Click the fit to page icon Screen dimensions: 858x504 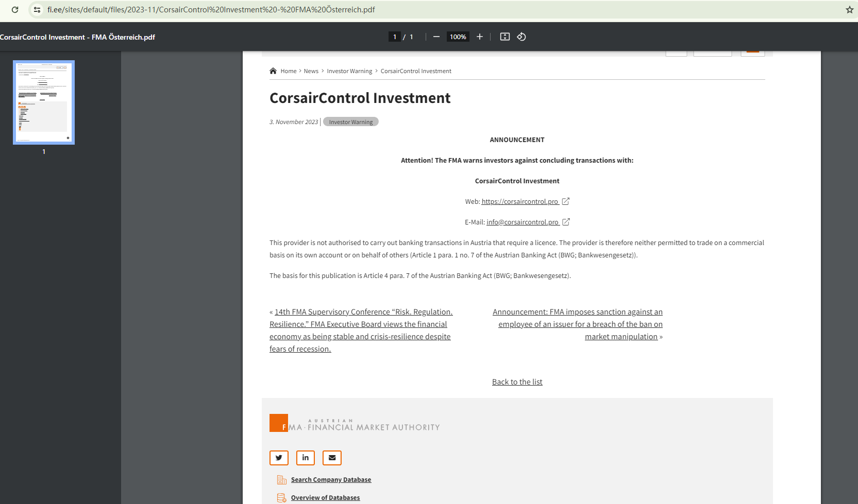tap(505, 37)
